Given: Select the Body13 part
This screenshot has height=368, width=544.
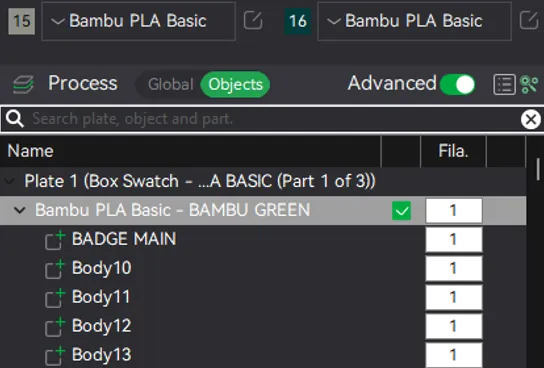Looking at the screenshot, I should click(x=102, y=354).
